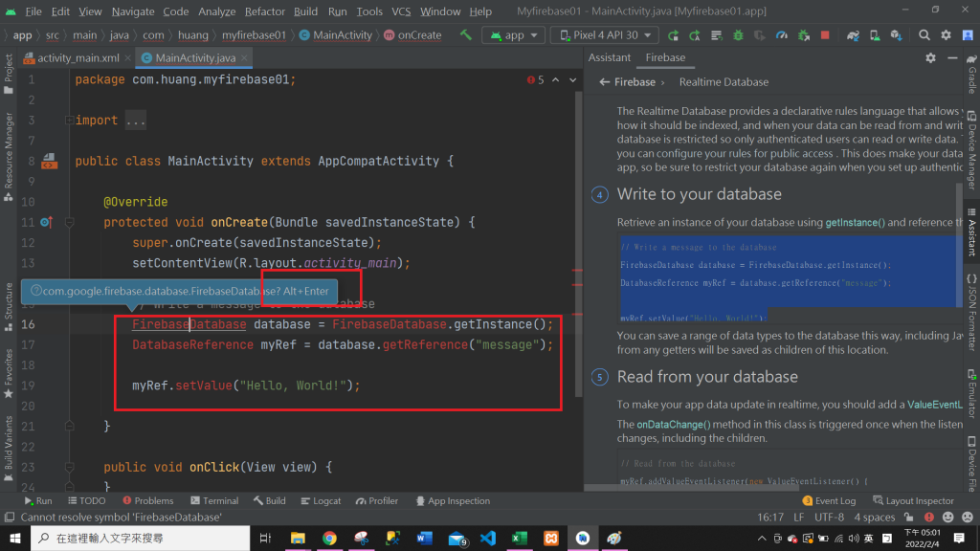Click the ValueEventListener link

click(x=935, y=405)
